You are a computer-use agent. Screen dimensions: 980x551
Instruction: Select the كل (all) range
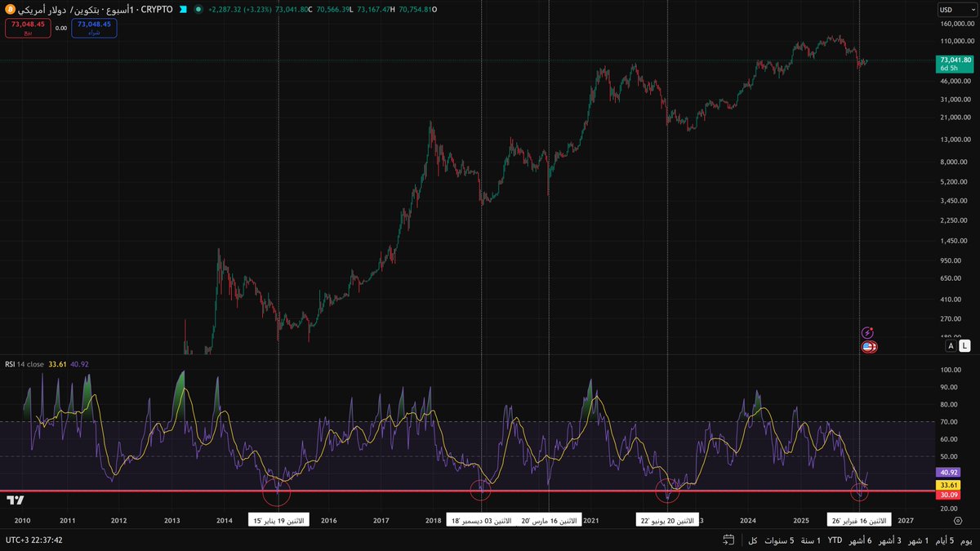753,540
